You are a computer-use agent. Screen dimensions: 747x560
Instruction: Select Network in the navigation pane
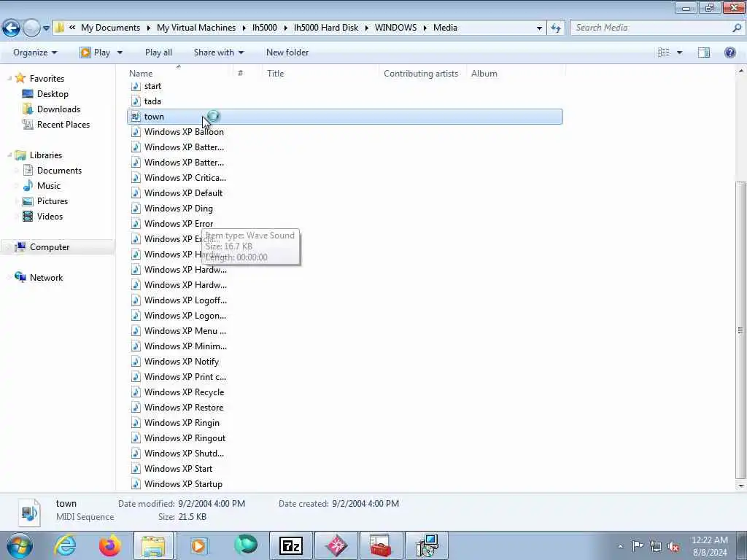point(46,277)
